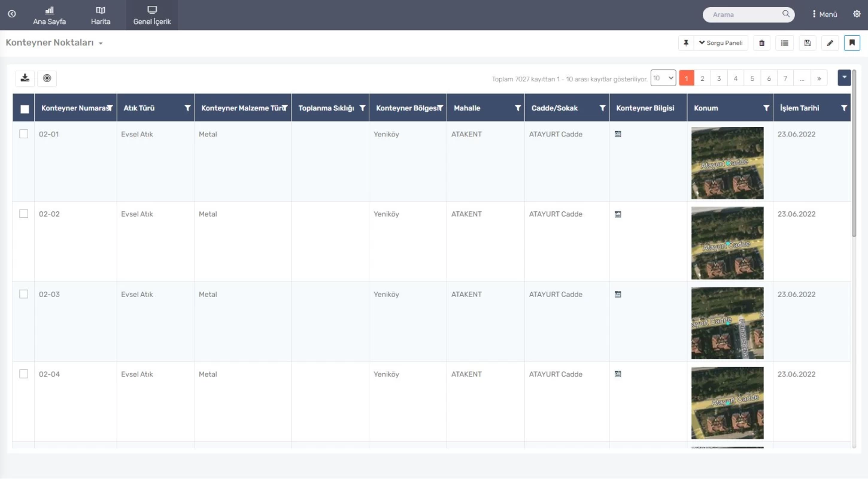
Task: Filter the Atık Türü column
Action: coord(187,108)
